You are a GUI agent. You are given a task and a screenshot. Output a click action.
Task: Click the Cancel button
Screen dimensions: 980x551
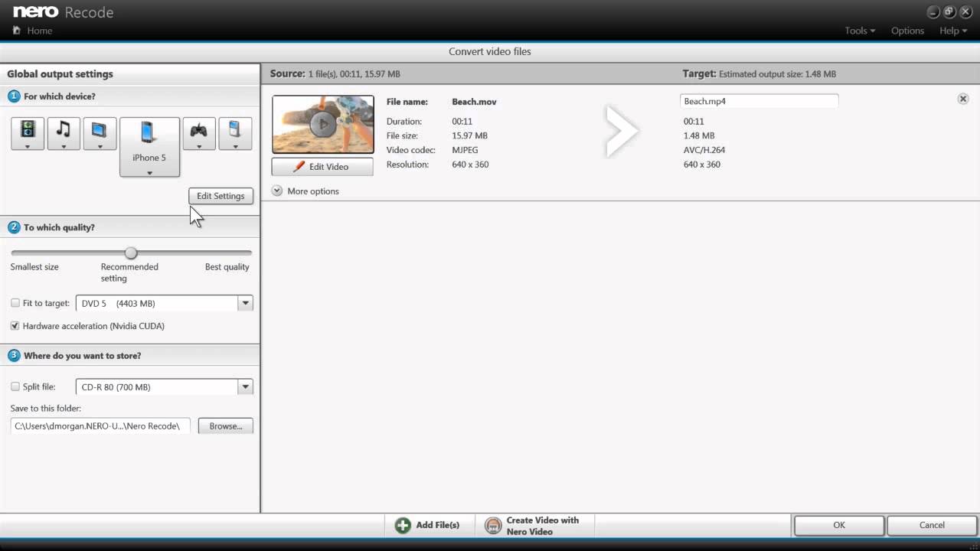(932, 525)
